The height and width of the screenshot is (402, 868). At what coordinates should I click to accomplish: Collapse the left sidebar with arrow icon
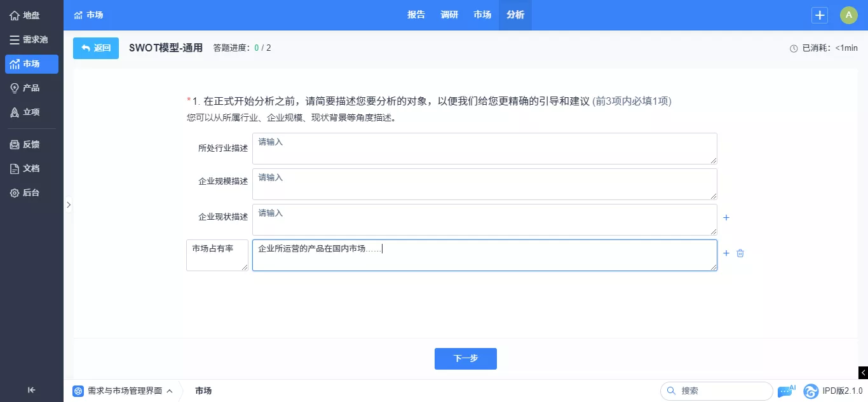pyautogui.click(x=31, y=390)
